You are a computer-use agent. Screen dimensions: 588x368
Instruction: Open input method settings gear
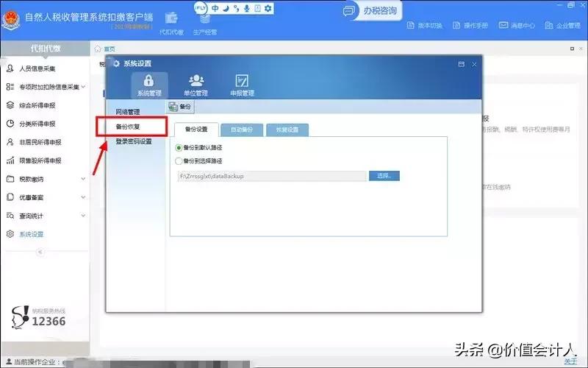[x=268, y=8]
